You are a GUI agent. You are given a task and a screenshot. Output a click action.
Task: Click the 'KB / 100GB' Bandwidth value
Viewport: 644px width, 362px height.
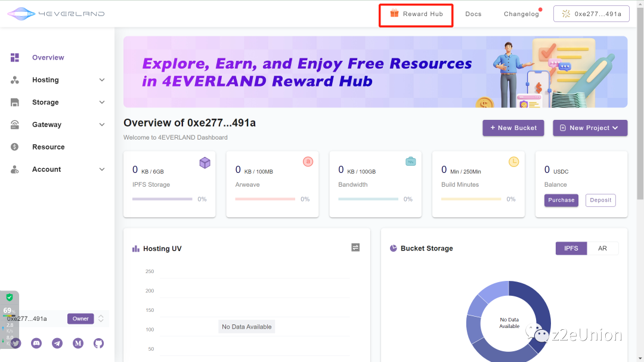pos(361,171)
